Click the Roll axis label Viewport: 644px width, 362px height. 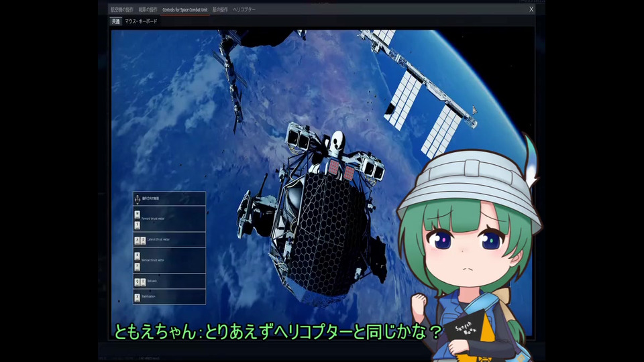coord(152,281)
